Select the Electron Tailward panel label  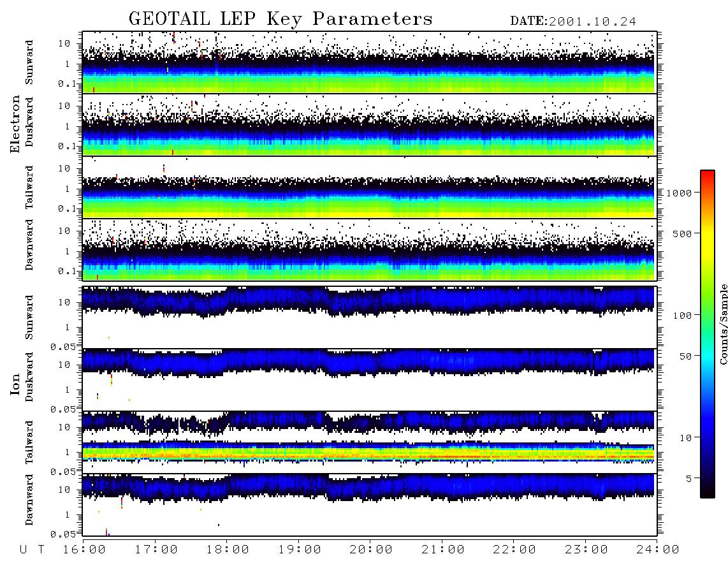[x=29, y=187]
